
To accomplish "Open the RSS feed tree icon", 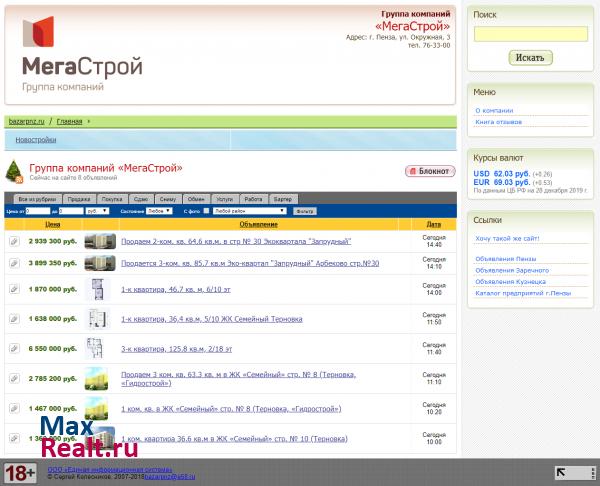I will pos(14,171).
